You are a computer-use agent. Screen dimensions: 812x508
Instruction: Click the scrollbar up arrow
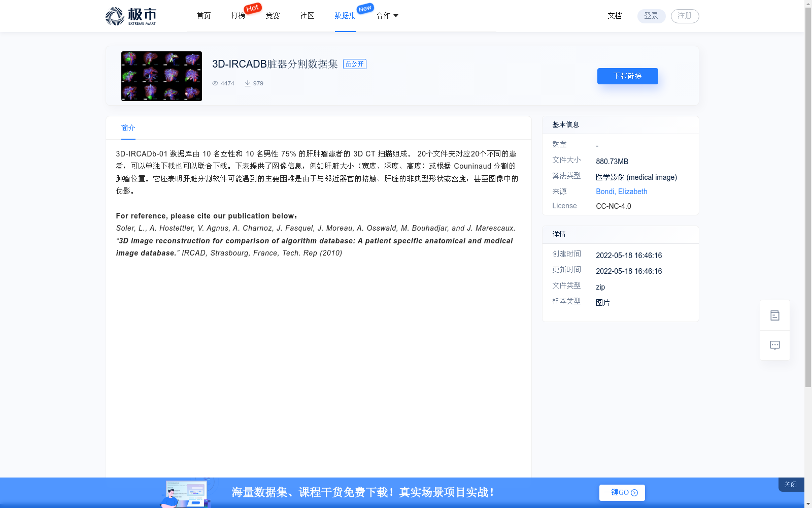click(x=808, y=4)
